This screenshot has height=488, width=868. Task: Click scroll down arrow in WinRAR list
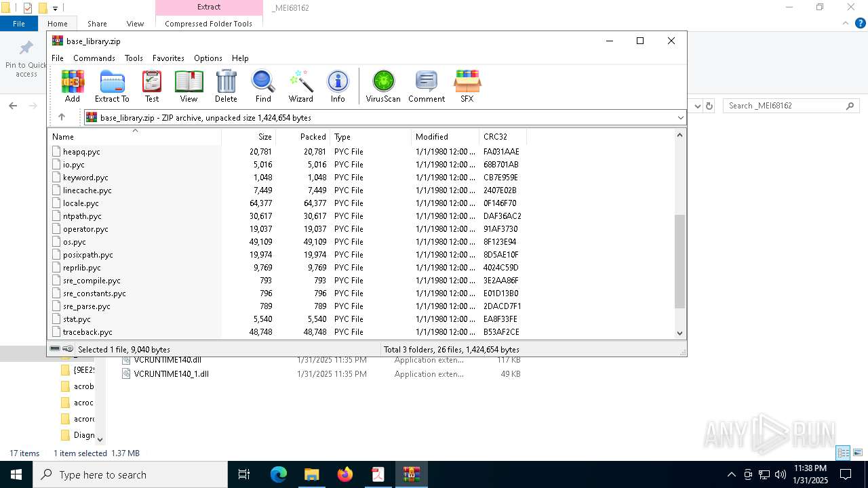(x=680, y=333)
